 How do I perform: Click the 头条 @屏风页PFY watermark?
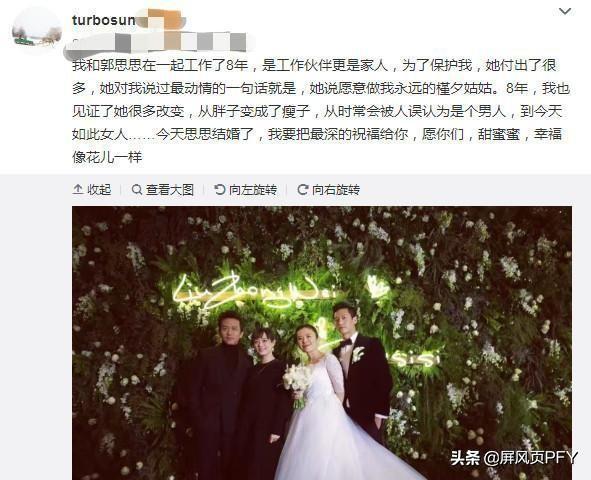click(514, 458)
